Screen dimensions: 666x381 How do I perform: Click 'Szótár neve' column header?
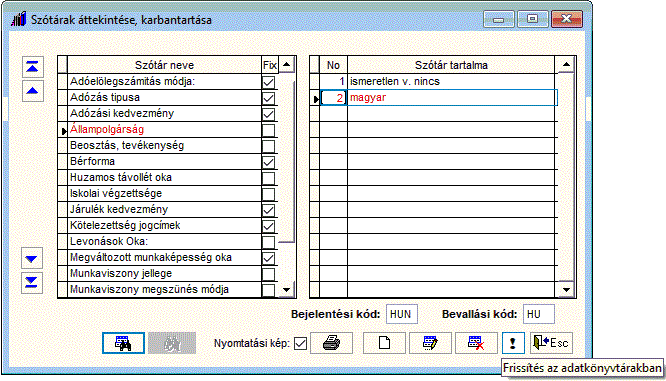coord(164,65)
